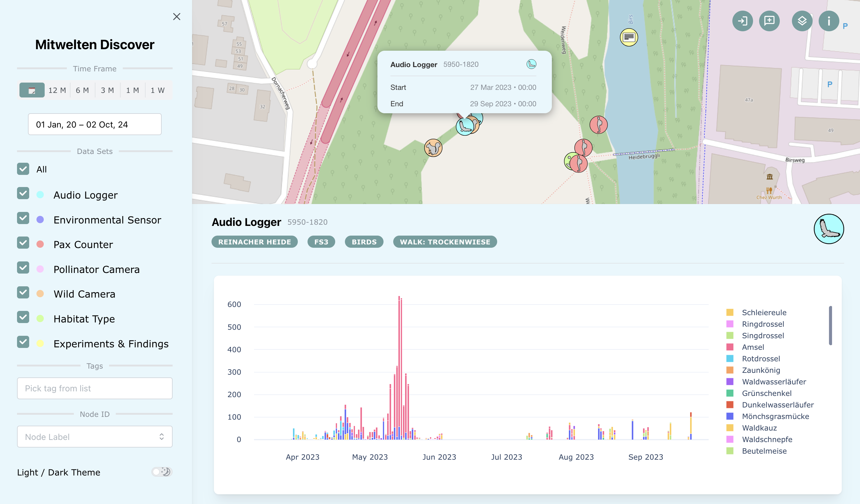Select the 6 M time frame
Image resolution: width=860 pixels, height=504 pixels.
coord(82,90)
